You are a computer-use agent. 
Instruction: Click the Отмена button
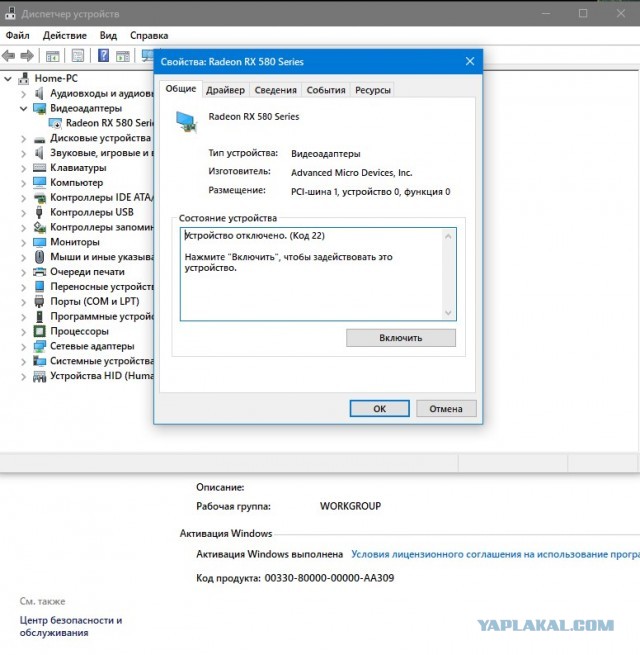pos(446,409)
